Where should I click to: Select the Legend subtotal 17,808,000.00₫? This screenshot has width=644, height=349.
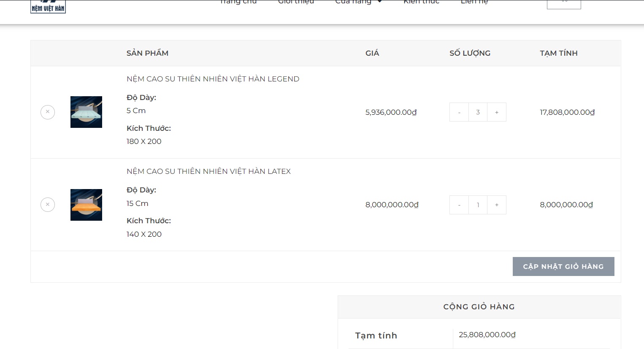pyautogui.click(x=567, y=112)
